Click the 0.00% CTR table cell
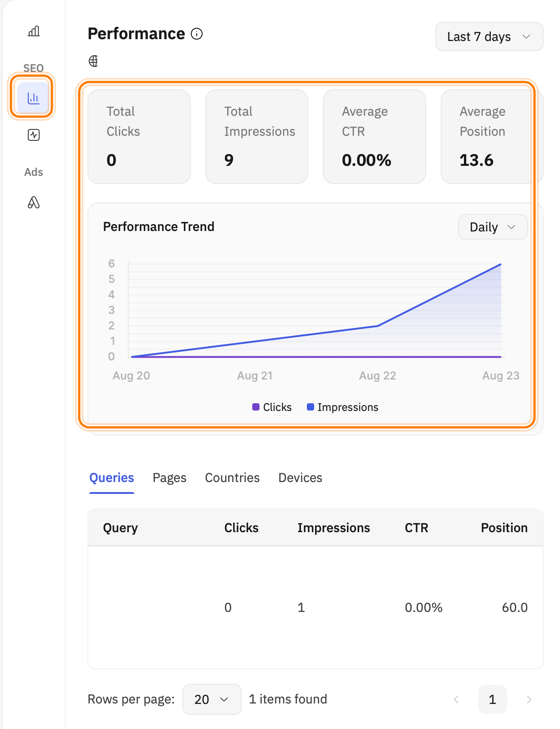Image resolution: width=560 pixels, height=729 pixels. [423, 607]
